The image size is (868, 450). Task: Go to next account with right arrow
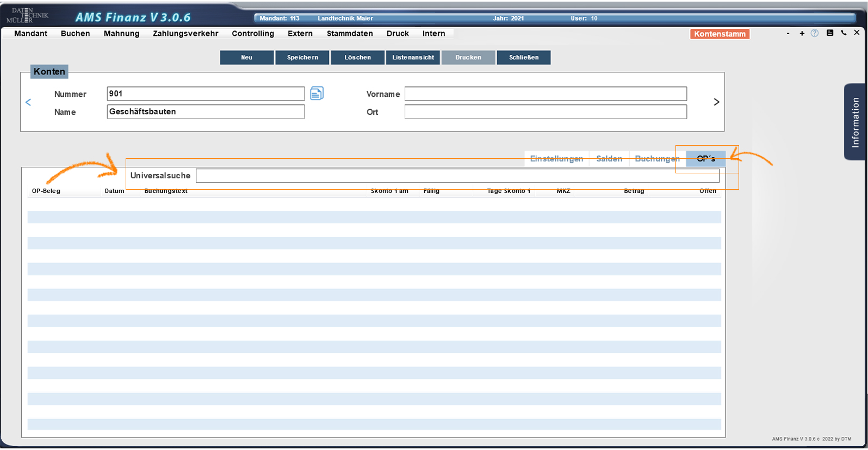(716, 102)
